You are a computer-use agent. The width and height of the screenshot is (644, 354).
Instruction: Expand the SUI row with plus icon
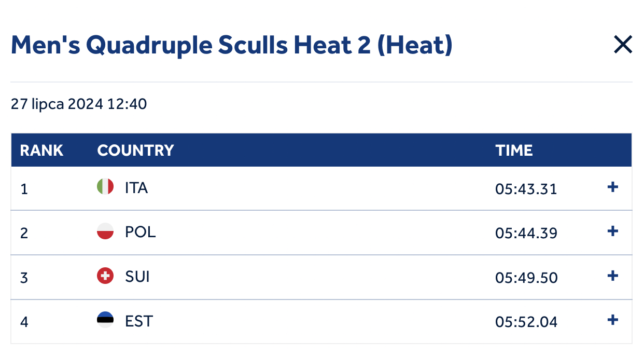point(612,276)
